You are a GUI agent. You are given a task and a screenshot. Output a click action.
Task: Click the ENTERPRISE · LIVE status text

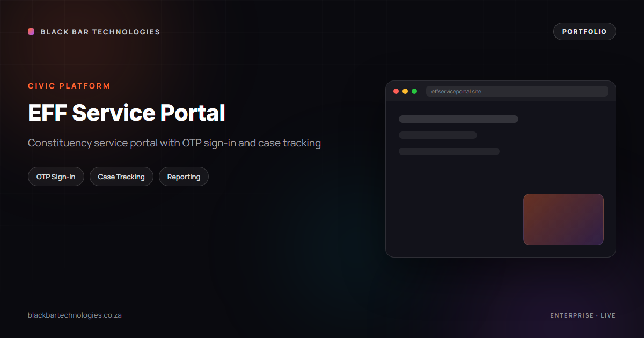583,315
